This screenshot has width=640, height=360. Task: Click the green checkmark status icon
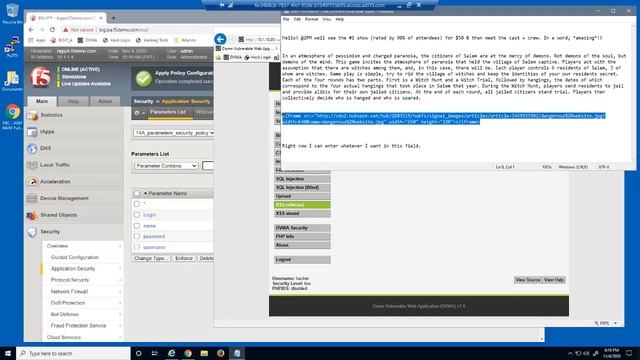click(x=143, y=78)
